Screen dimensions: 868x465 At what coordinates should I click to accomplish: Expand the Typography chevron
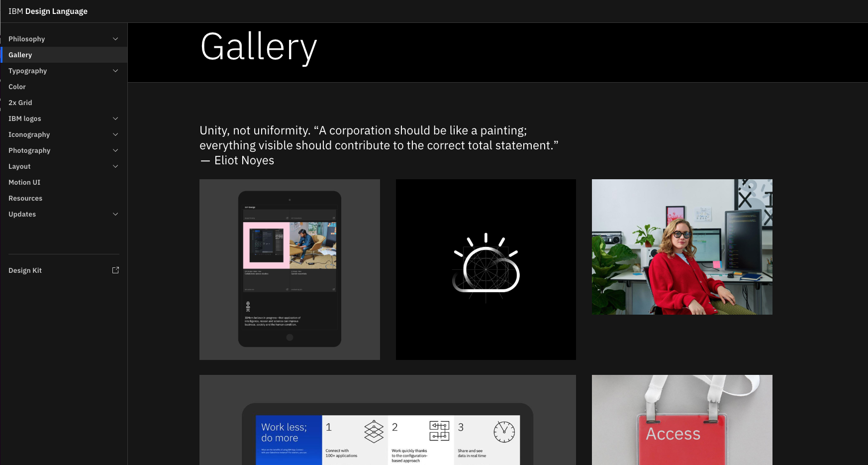115,71
